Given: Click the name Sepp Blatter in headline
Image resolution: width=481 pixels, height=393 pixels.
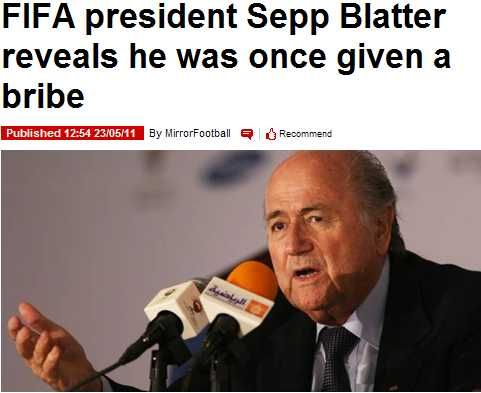Looking at the screenshot, I should click(347, 19).
